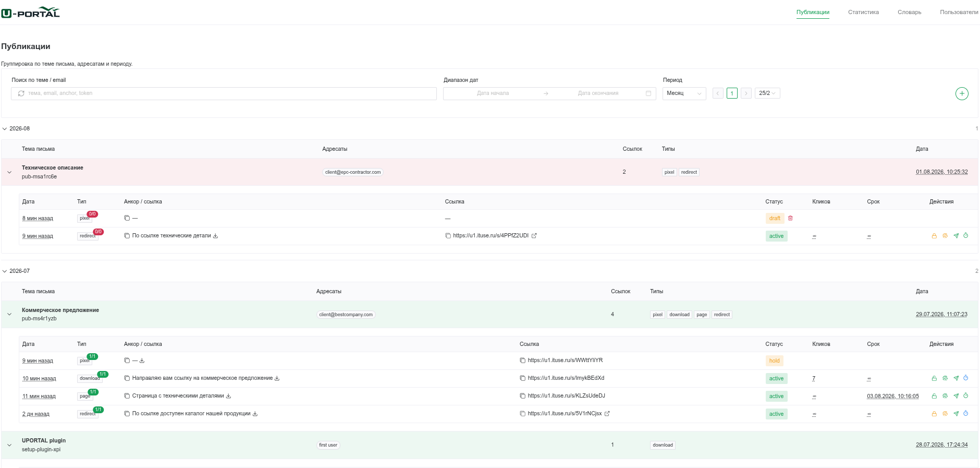Open the Публикации tab
The image size is (980, 468).
pos(813,12)
